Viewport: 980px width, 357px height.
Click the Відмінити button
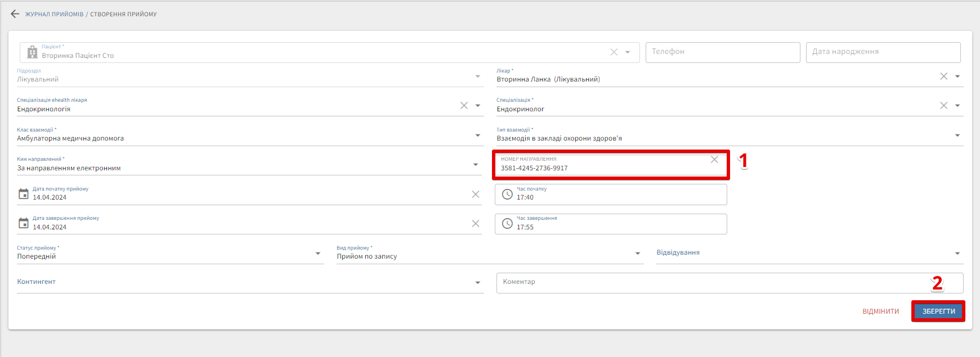[880, 311]
